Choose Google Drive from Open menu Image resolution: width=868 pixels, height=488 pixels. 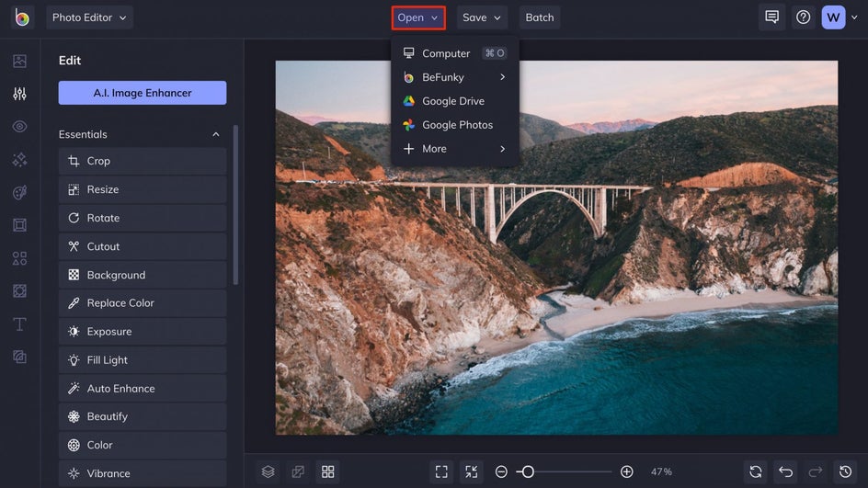[x=452, y=101]
